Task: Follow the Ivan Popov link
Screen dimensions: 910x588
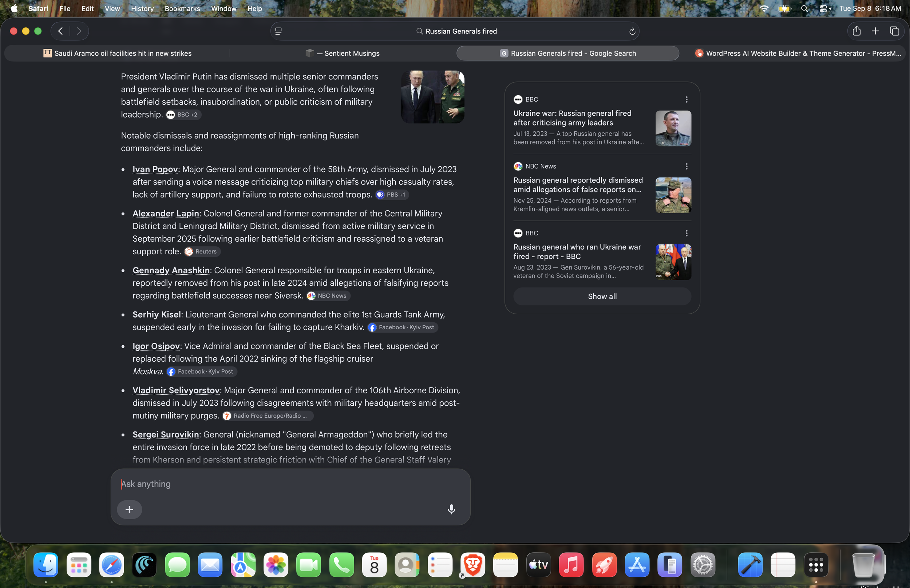Action: click(x=155, y=169)
